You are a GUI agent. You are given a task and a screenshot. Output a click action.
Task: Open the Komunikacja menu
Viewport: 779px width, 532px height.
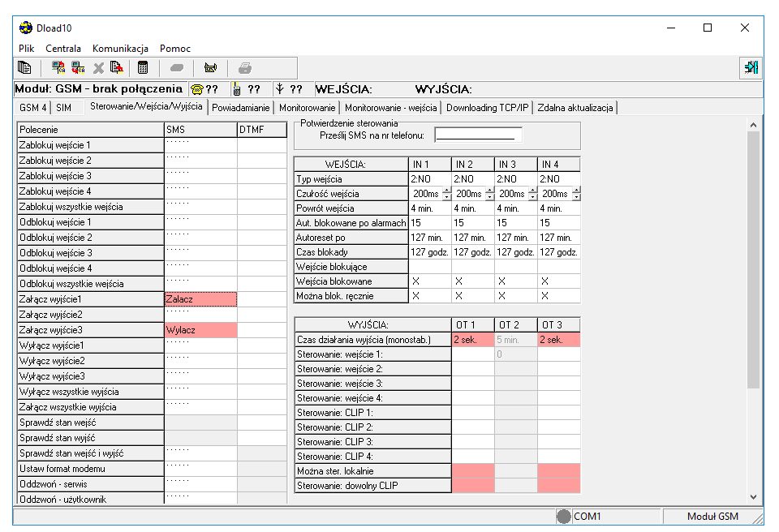click(120, 49)
